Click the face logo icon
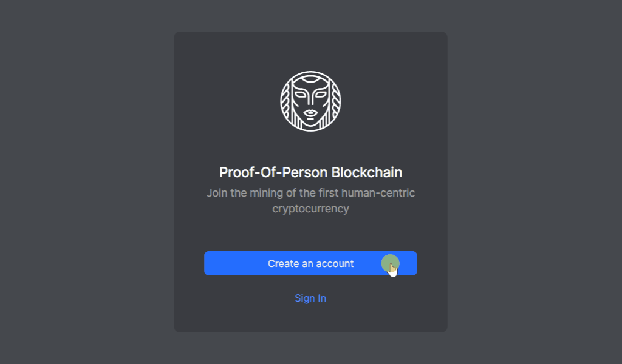The height and width of the screenshot is (364, 622). point(310,101)
